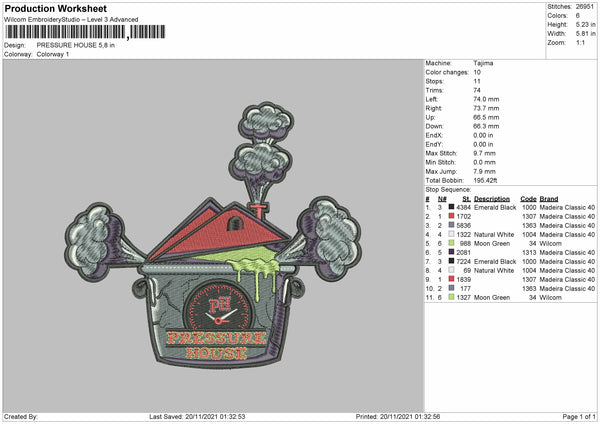The width and height of the screenshot is (600, 424).
Task: Click "Wilcom EmbroideryStudio – Level 3 Advanced" text
Action: (x=71, y=20)
